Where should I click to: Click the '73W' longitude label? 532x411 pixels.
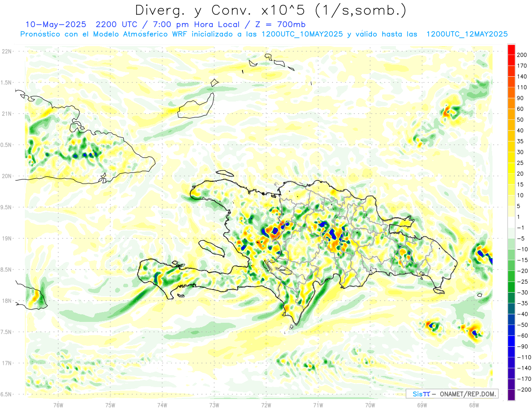tap(214, 404)
